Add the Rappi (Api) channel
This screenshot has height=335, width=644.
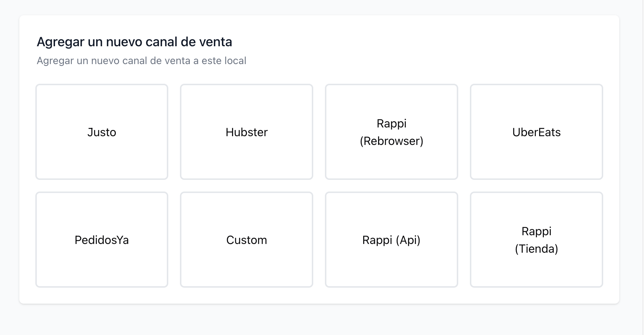point(392,240)
